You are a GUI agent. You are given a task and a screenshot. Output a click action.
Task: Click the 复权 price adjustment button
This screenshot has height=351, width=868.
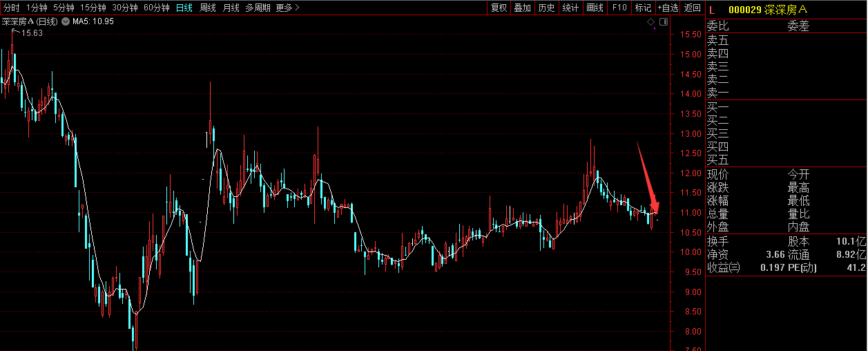(499, 8)
